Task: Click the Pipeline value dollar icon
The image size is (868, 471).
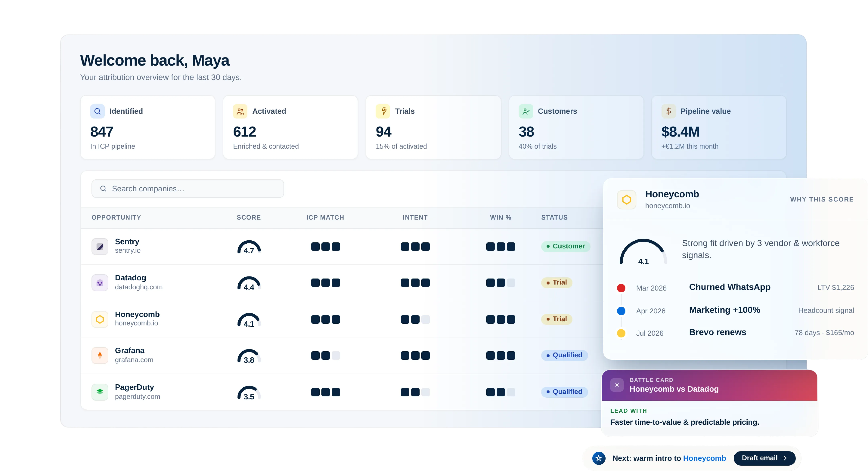Action: click(x=669, y=111)
